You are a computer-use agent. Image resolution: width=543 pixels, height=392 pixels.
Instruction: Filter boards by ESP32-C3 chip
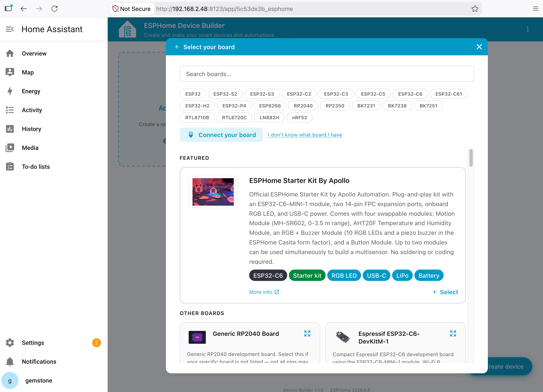[336, 94]
